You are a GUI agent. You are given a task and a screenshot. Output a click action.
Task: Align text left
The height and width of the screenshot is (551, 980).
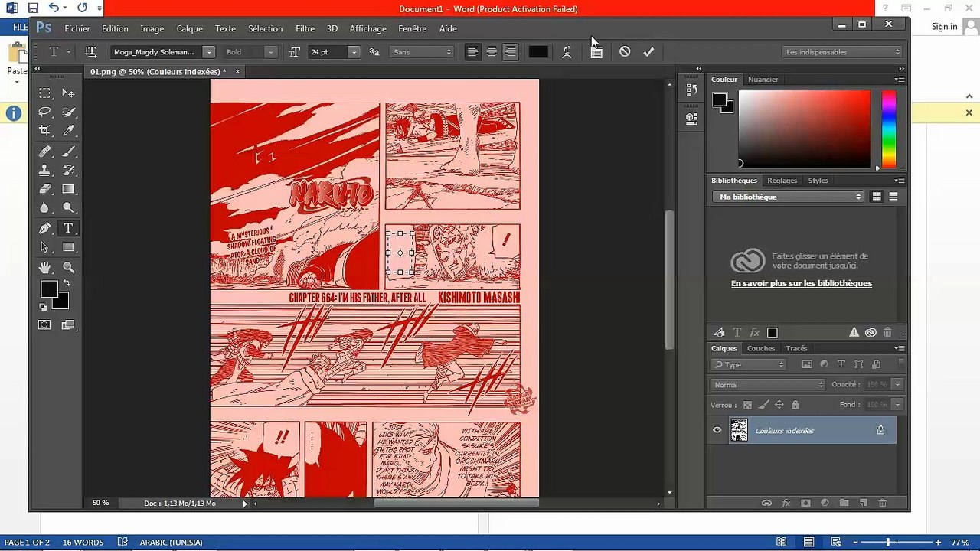(472, 52)
